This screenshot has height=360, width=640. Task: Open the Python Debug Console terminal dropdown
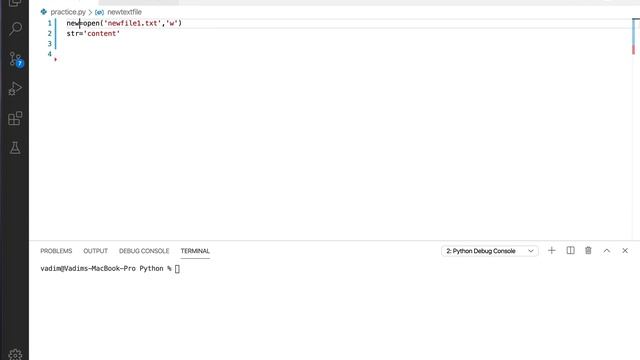[489, 251]
